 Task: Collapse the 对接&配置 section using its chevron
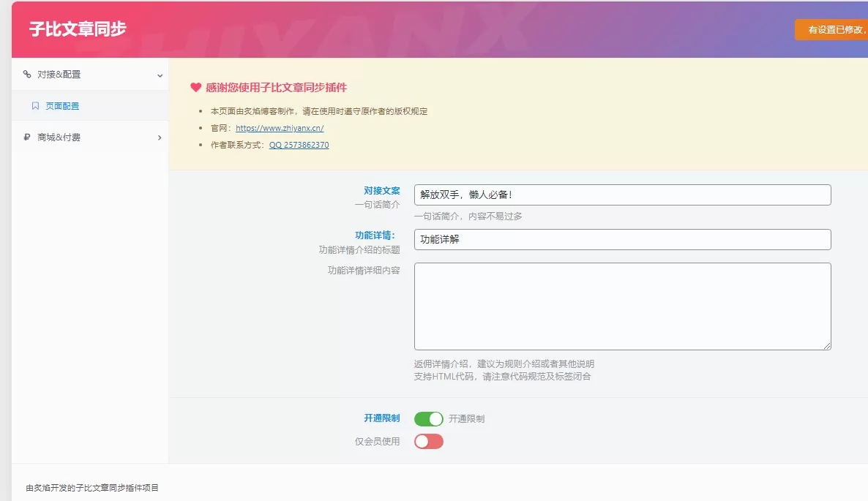pos(160,75)
